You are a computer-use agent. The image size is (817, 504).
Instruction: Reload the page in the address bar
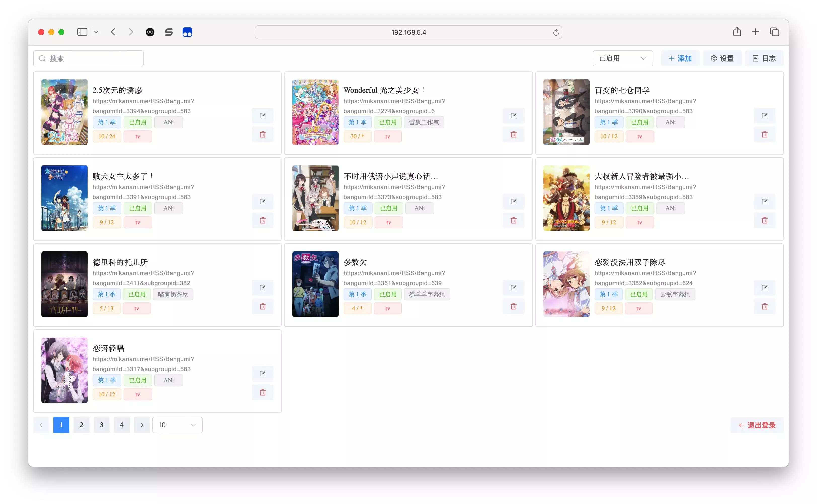(556, 32)
